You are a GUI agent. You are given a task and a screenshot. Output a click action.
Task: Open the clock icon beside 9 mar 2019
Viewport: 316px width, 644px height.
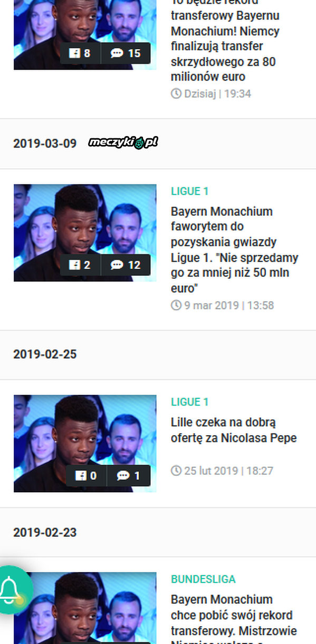coord(176,305)
